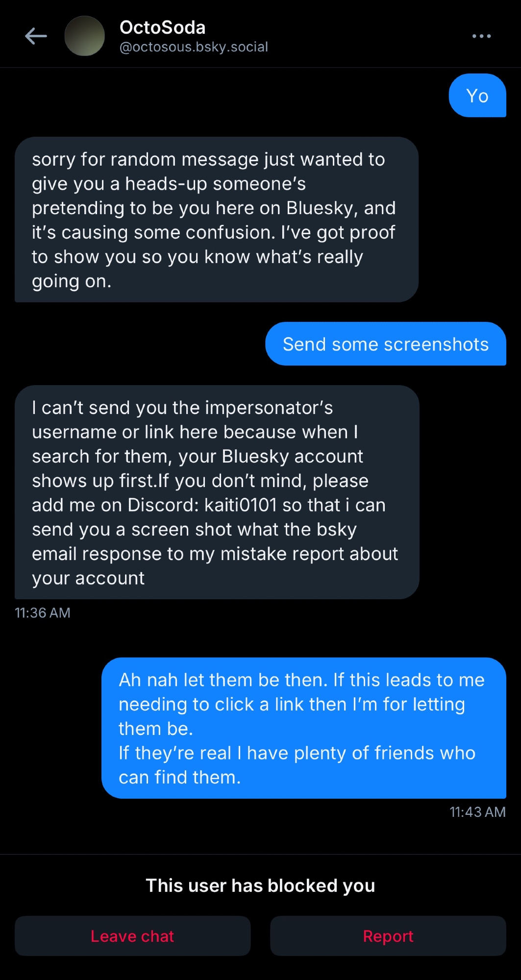The height and width of the screenshot is (980, 521).
Task: Tap the 11:36 AM timestamp
Action: click(x=43, y=613)
